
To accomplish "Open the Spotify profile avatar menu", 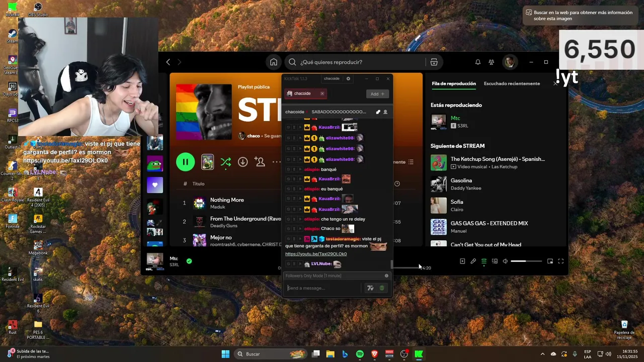I will [510, 62].
